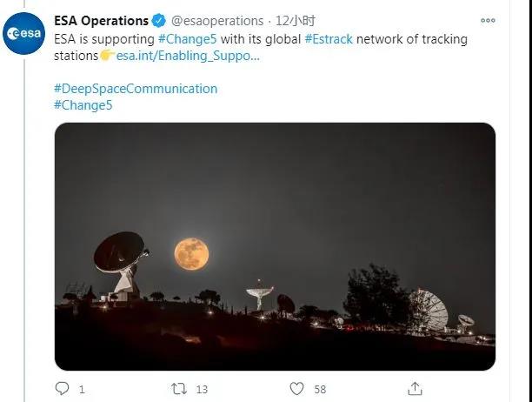Like the tweet with the heart icon
Screen dimensions: 532x402
click(x=297, y=388)
